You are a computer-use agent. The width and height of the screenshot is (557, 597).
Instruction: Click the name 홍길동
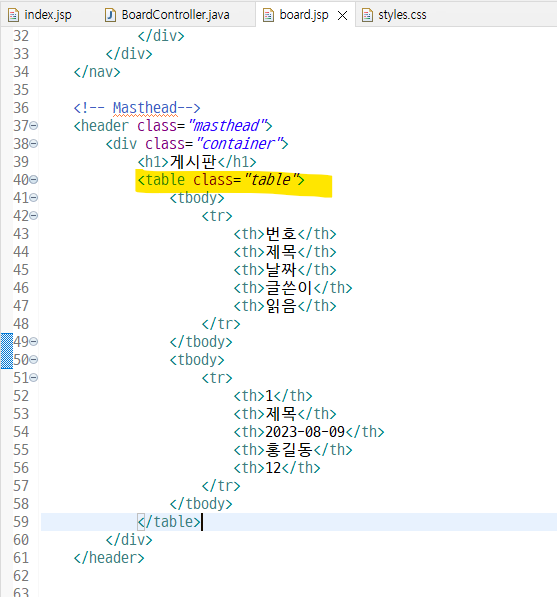pyautogui.click(x=289, y=450)
